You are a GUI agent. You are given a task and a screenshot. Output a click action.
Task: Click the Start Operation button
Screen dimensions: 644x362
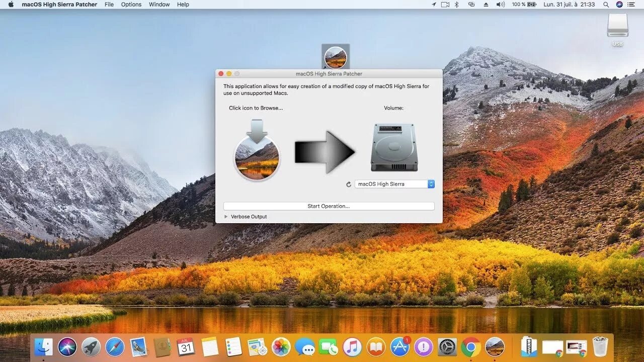pyautogui.click(x=329, y=206)
